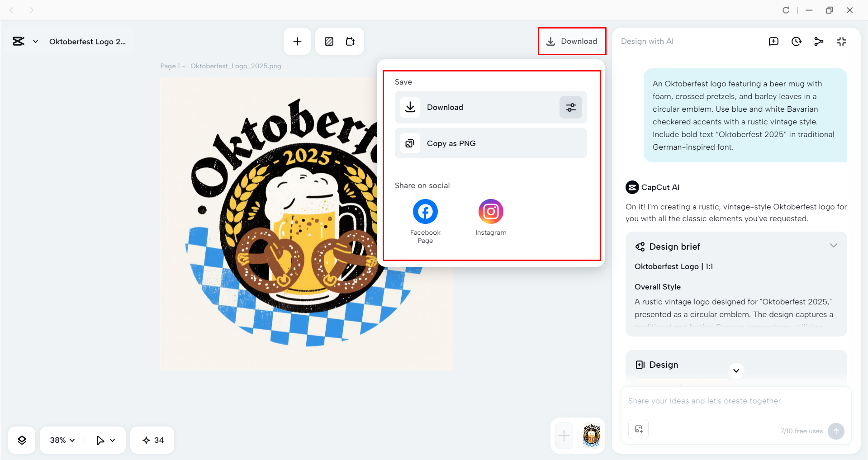Image resolution: width=868 pixels, height=460 pixels.
Task: Open the layers panel icon
Action: point(22,440)
